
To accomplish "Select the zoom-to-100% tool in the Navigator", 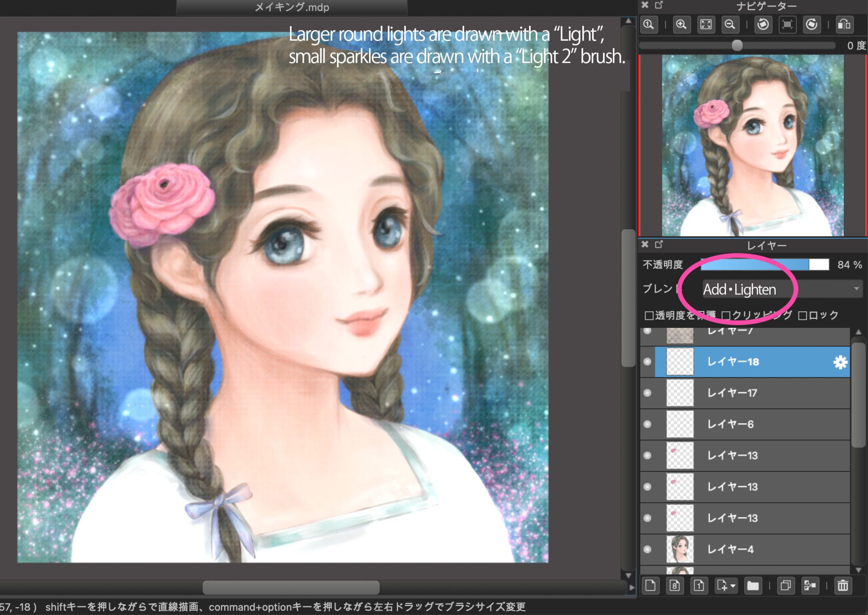I will coord(648,24).
